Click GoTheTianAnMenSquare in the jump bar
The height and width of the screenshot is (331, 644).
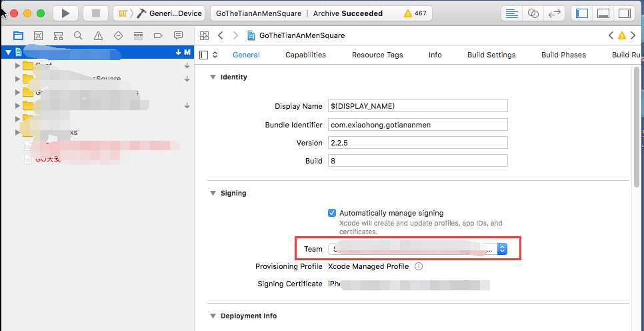pyautogui.click(x=302, y=35)
